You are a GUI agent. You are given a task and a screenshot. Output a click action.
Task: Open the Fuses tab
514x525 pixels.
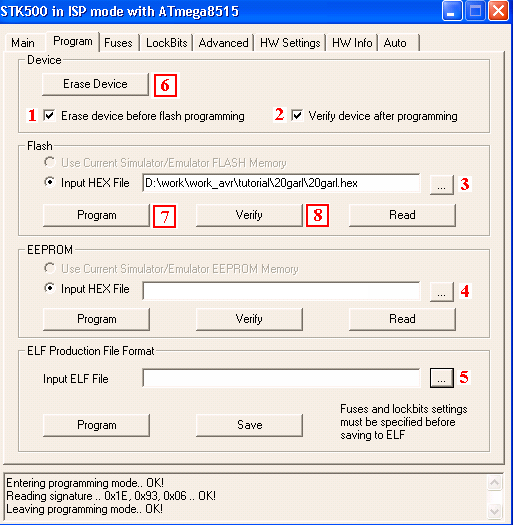click(x=119, y=43)
